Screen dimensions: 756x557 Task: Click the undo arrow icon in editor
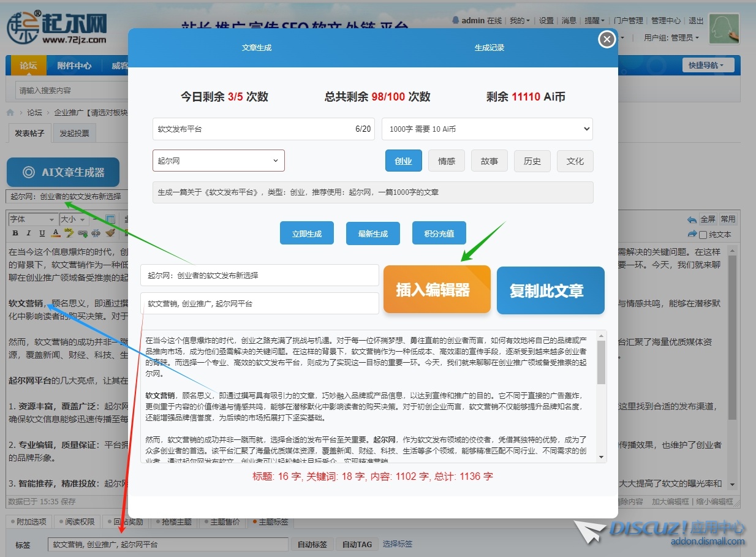[692, 219]
